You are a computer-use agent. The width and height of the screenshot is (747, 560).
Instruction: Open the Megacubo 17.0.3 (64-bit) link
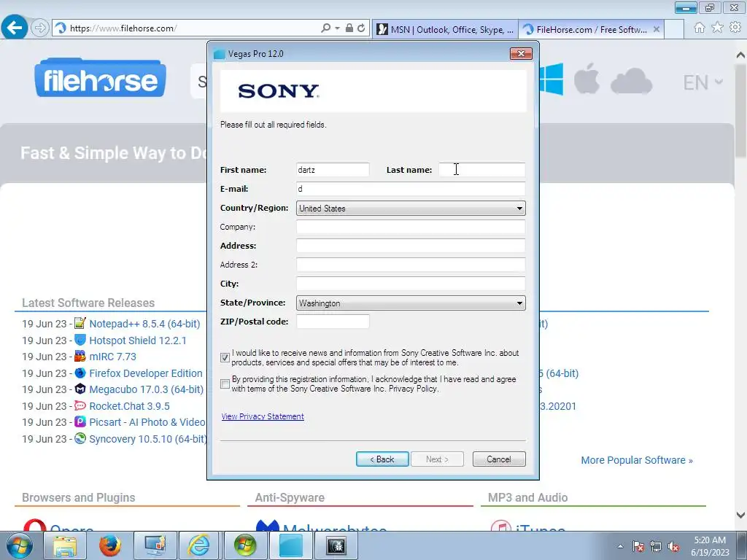pyautogui.click(x=146, y=389)
